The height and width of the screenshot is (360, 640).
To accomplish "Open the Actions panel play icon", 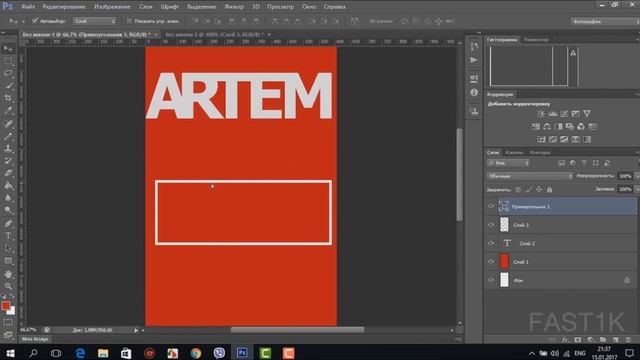I will (x=474, y=60).
